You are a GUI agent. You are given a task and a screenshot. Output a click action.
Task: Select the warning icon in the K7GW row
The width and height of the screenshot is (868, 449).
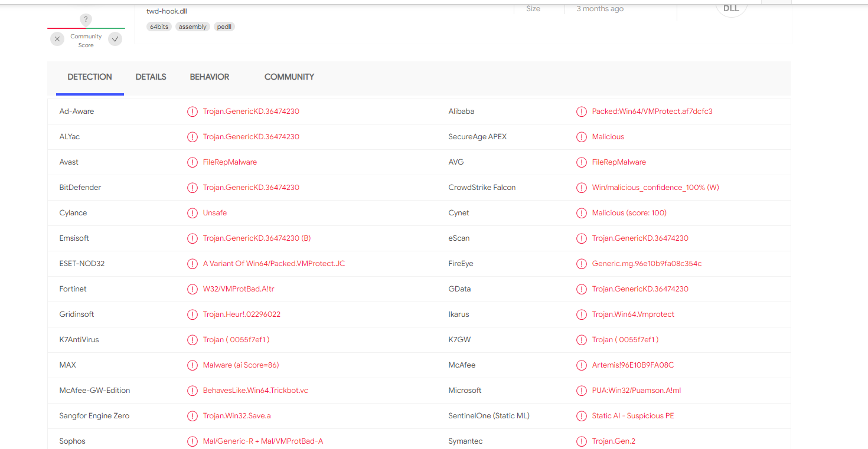click(582, 340)
